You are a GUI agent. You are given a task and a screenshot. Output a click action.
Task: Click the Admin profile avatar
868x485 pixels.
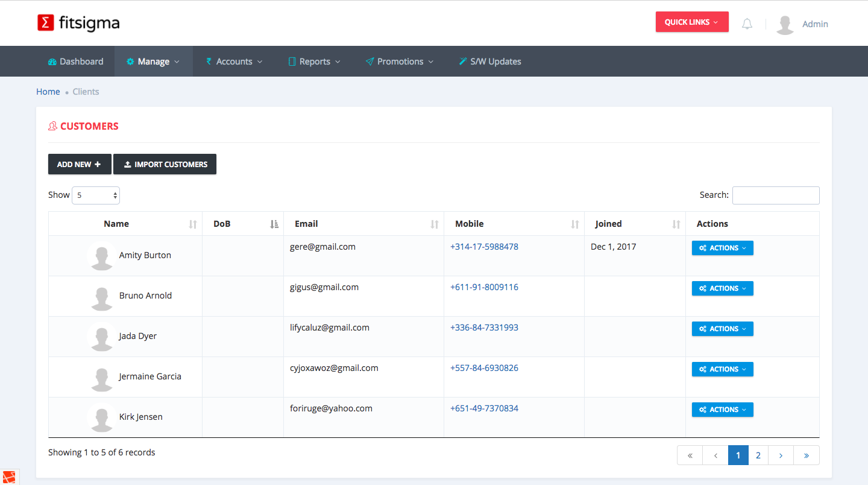[785, 24]
